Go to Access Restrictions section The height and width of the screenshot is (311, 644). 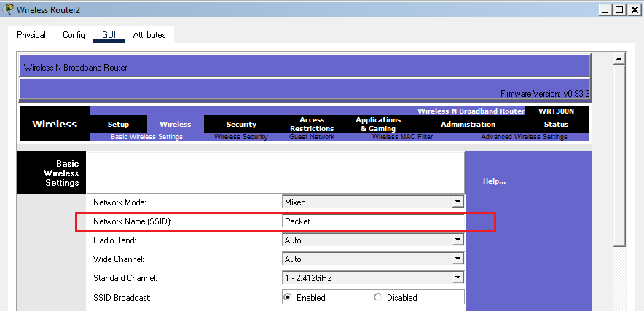pyautogui.click(x=312, y=124)
